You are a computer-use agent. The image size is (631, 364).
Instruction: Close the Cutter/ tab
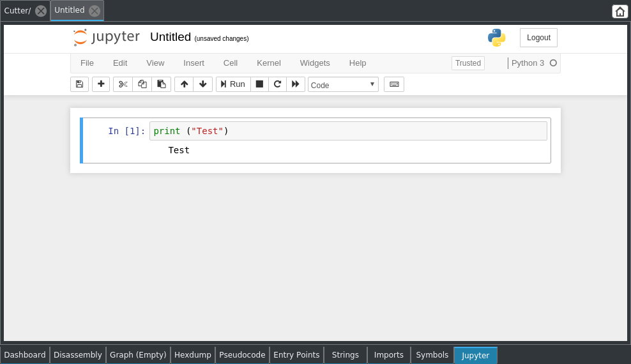pos(41,11)
